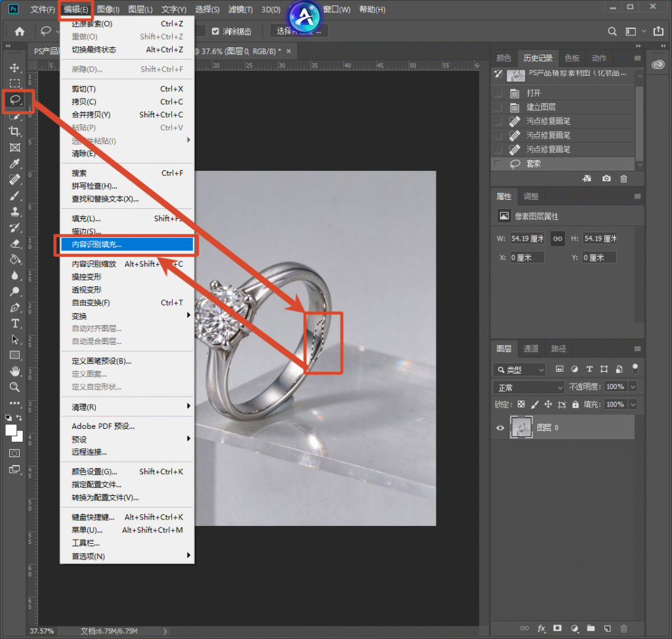Toggle width-height link in Properties
Viewport: 672px width, 639px height.
pyautogui.click(x=558, y=238)
